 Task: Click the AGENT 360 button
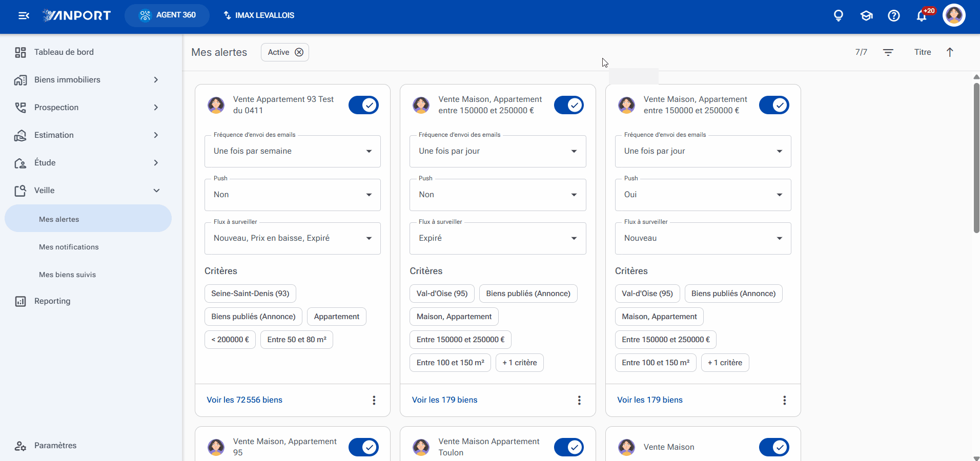pos(167,15)
